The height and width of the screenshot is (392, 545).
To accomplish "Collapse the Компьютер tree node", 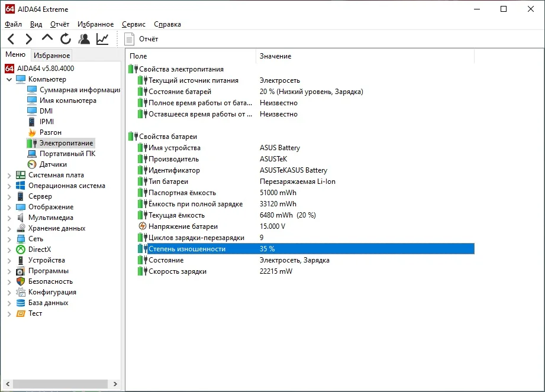I will pos(9,79).
